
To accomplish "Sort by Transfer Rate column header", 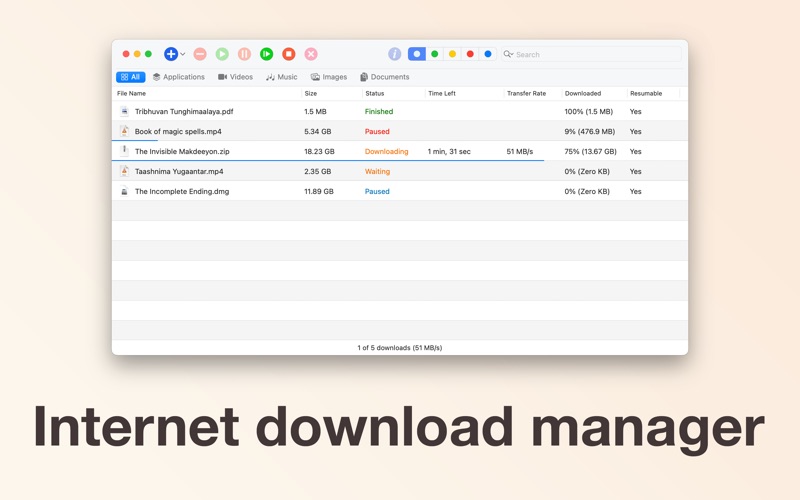I will coord(533,93).
